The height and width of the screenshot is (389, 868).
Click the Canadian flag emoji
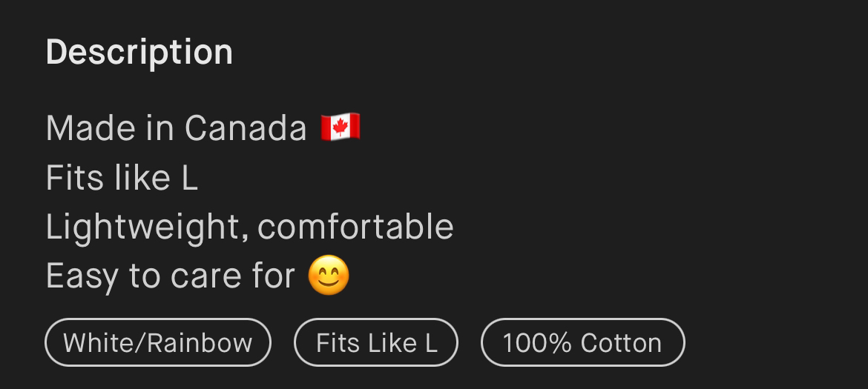341,127
